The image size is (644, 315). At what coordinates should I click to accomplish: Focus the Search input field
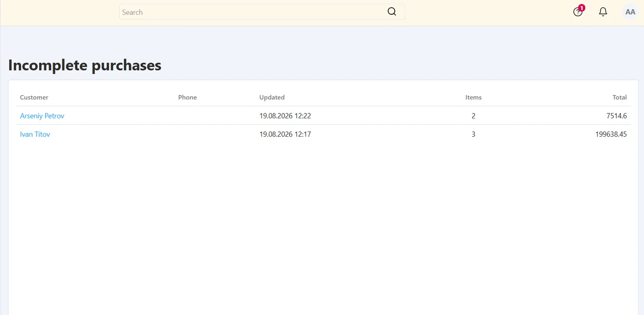[x=262, y=12]
